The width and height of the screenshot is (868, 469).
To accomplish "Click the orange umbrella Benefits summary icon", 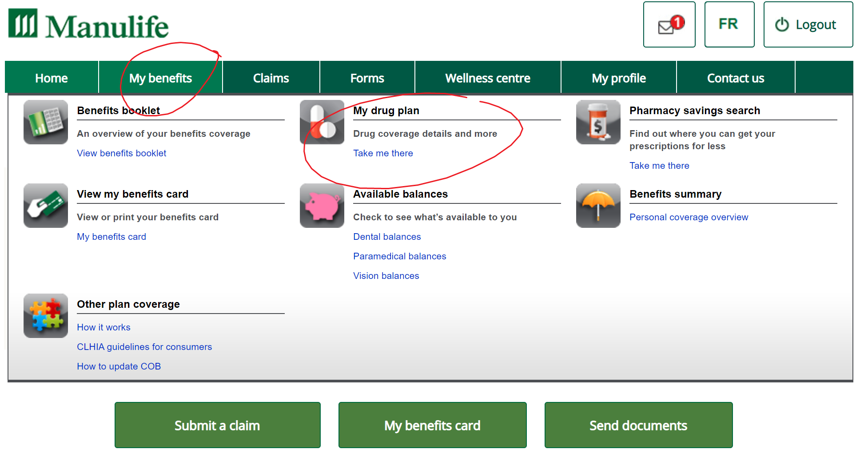I will [x=598, y=206].
